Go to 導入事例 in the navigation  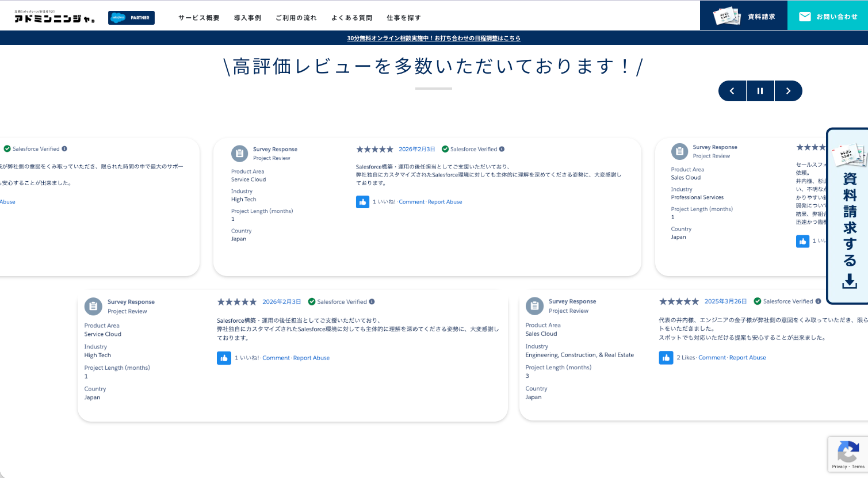pos(248,18)
